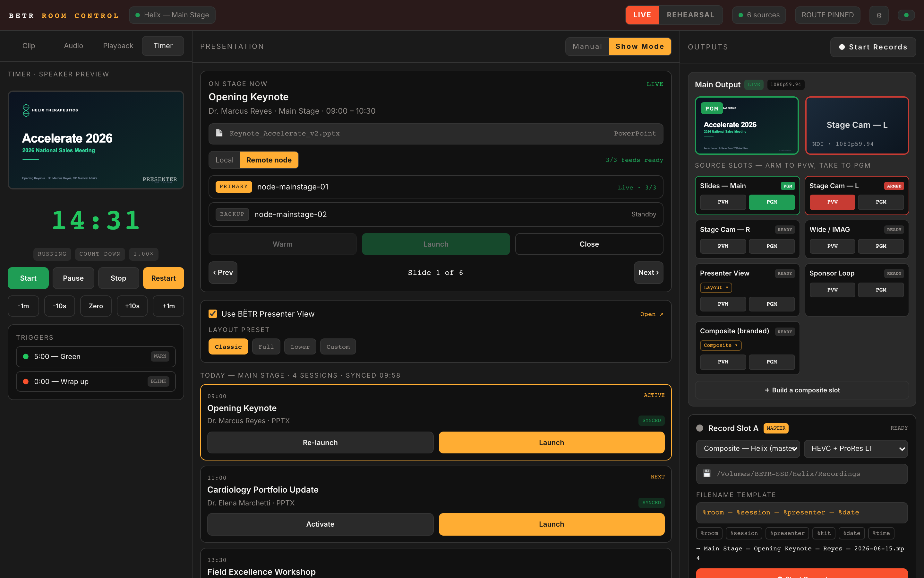Click the PGM Accelerate 2026 thumbnail
Viewport: 924px width, 578px height.
click(747, 125)
